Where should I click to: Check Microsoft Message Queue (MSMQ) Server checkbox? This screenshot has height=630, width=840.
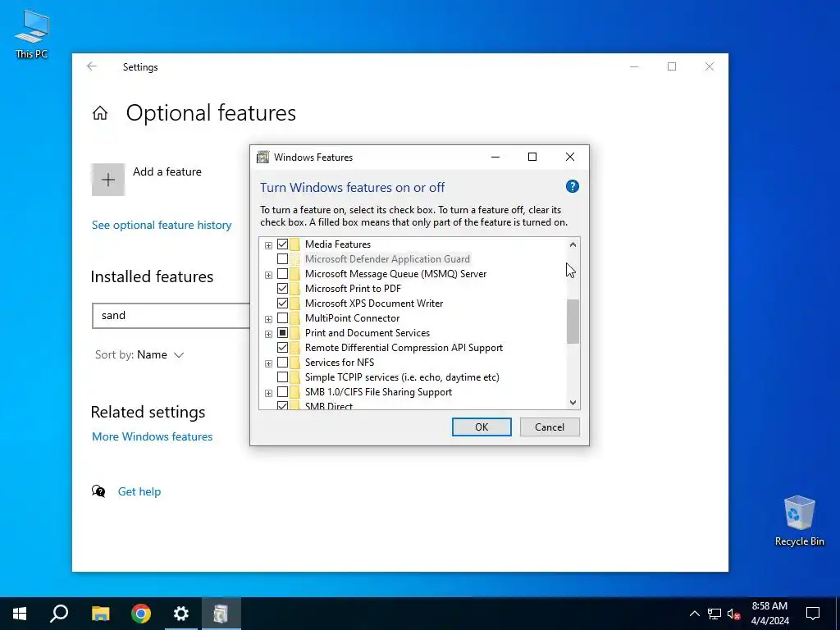[x=282, y=274]
